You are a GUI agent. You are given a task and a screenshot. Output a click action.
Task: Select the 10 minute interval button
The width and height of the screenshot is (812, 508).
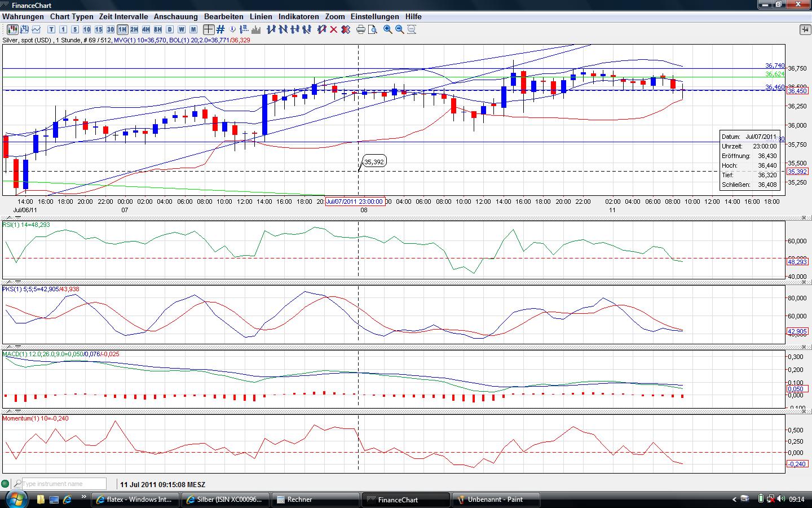click(x=87, y=29)
